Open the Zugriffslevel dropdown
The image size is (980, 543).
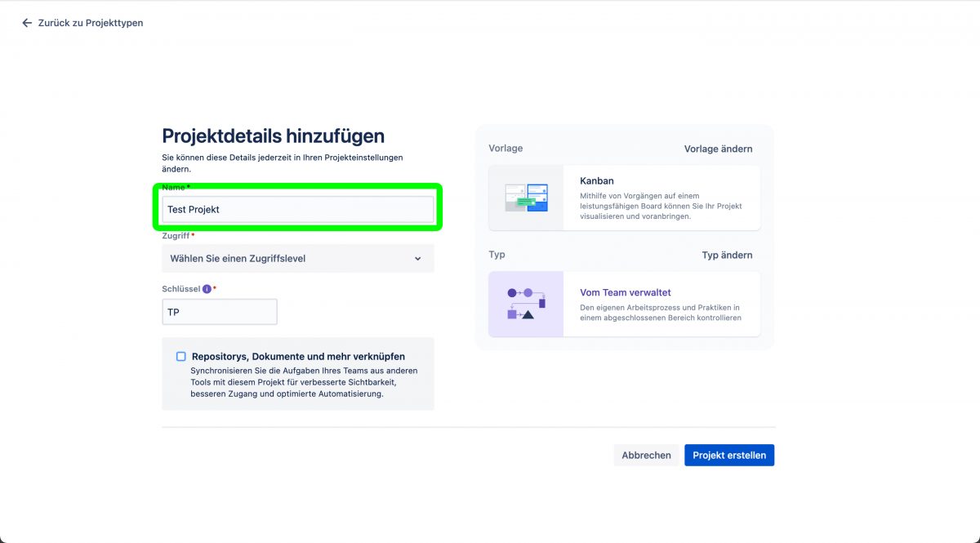pos(298,258)
